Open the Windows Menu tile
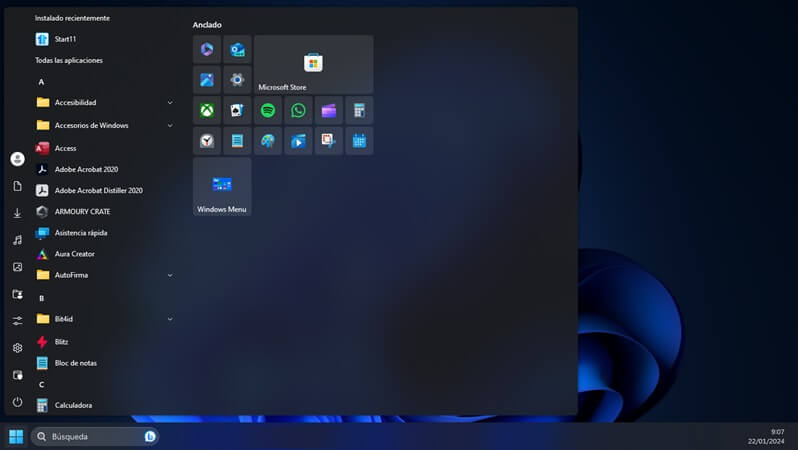The image size is (798, 450). pos(222,186)
